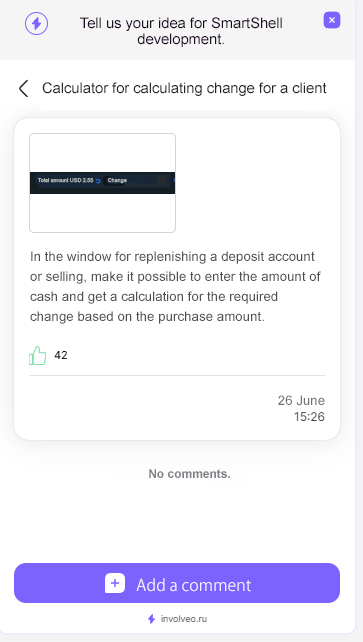Click the idea description paragraph
Image resolution: width=363 pixels, height=642 pixels.
tap(175, 287)
